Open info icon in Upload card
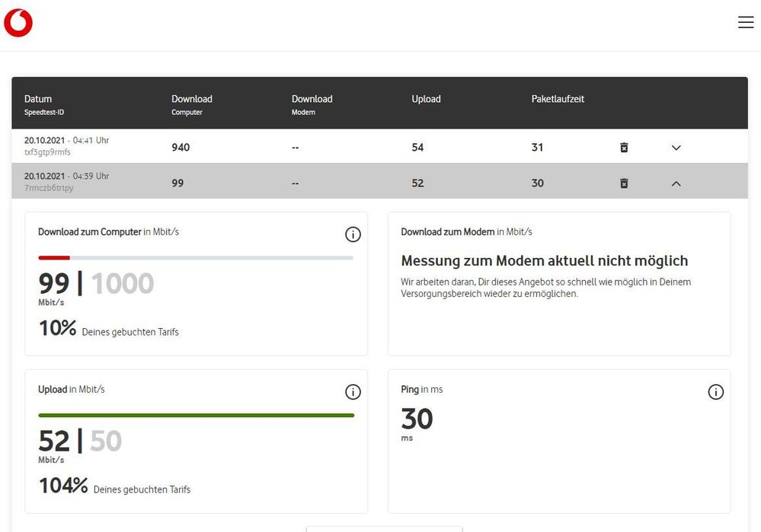The image size is (761, 532). (x=353, y=392)
